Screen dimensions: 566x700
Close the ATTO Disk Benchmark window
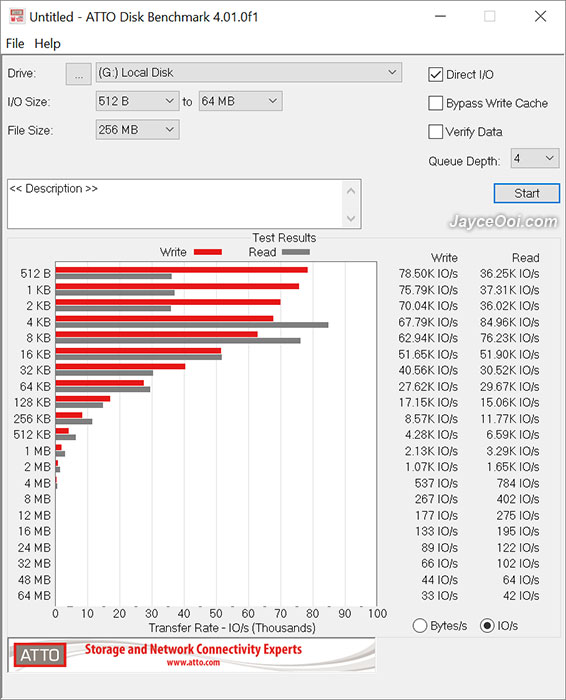click(x=541, y=17)
